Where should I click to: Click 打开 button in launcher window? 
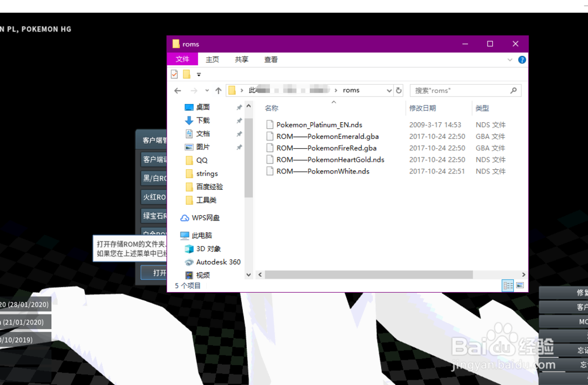pyautogui.click(x=154, y=273)
